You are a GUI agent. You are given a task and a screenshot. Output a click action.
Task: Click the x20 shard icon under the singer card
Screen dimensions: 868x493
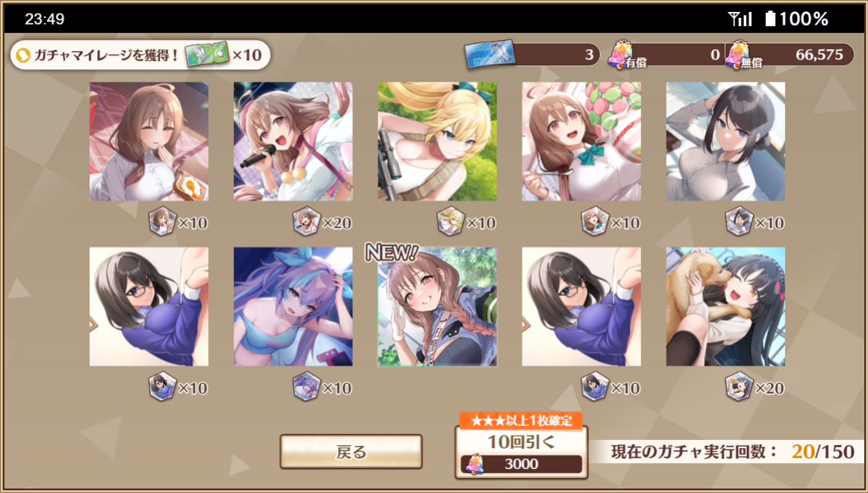click(306, 222)
